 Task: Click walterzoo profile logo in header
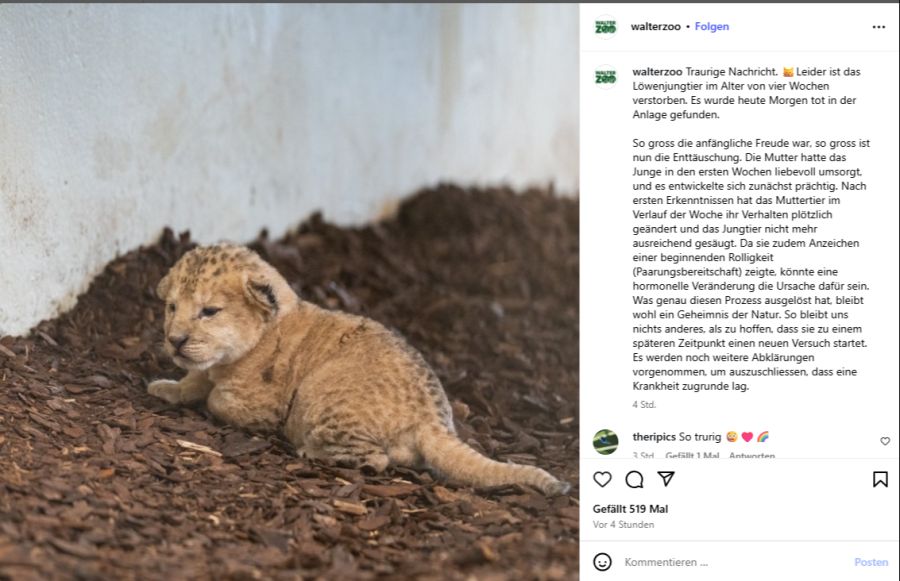(x=605, y=27)
